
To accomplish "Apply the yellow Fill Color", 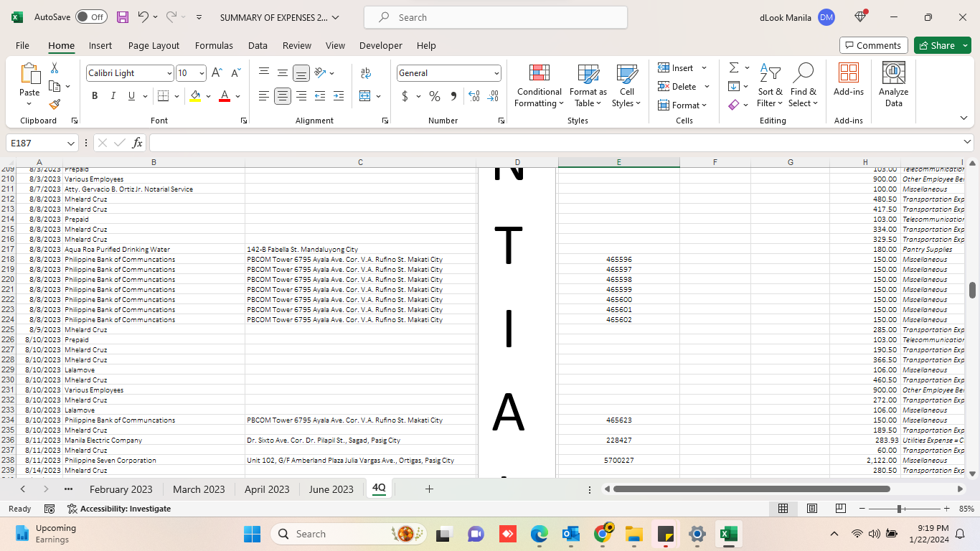I will point(195,96).
